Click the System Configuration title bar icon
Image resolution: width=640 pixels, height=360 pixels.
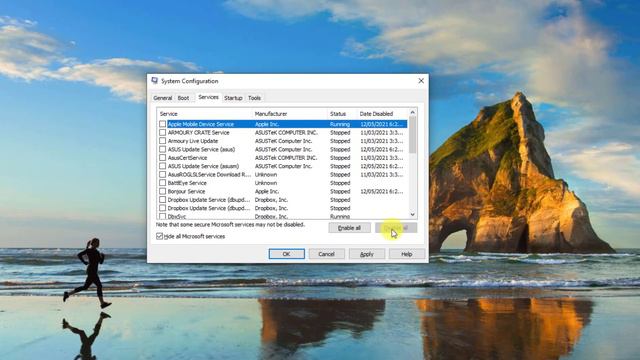click(x=154, y=81)
